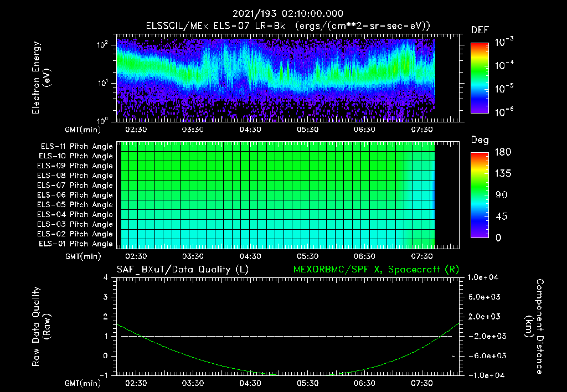Click the Electron Energy (eV) axis label
The width and height of the screenshot is (567, 392).
41,78
